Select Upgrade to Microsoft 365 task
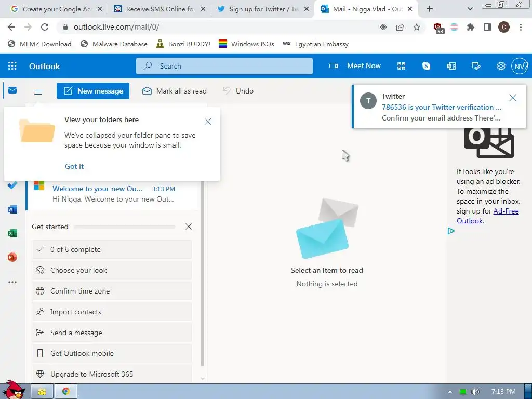The width and height of the screenshot is (532, 399). (112, 374)
